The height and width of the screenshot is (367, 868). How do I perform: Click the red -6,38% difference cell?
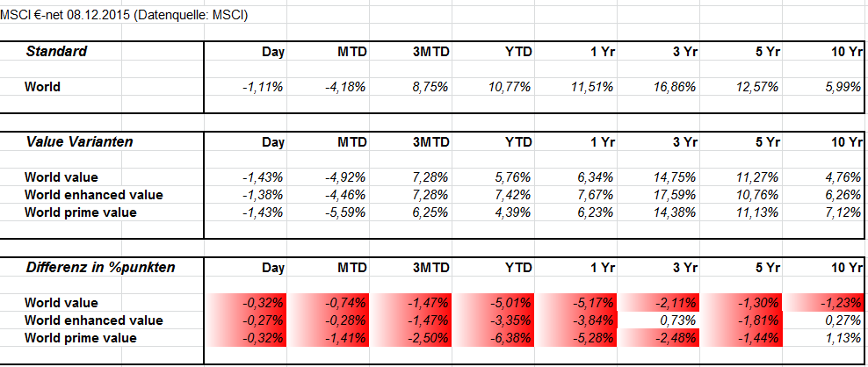(x=510, y=338)
